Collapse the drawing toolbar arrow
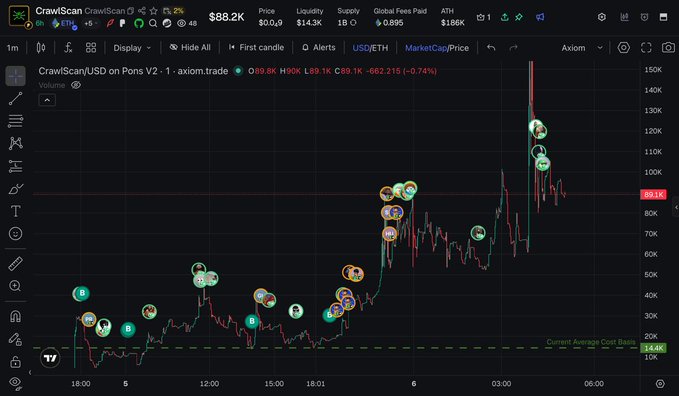This screenshot has width=679, height=396. 30,372
